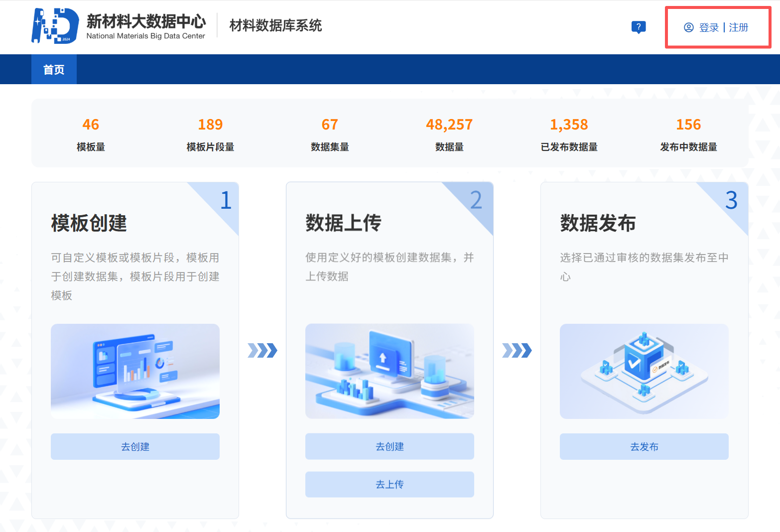Click the upload illustration in 数据上传 card
This screenshot has height=532, width=780.
(390, 371)
